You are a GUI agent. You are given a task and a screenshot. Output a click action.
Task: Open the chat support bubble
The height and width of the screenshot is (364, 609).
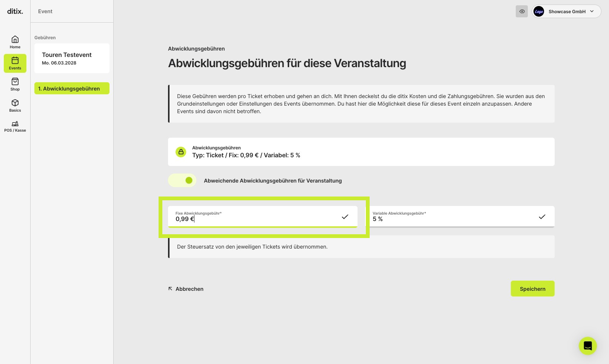587,346
